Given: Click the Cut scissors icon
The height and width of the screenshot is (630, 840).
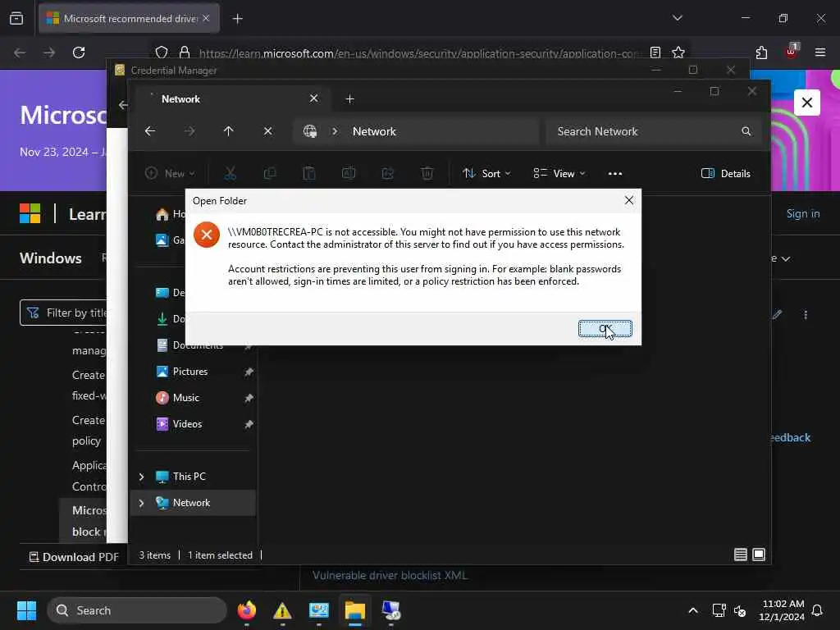Looking at the screenshot, I should coord(230,174).
